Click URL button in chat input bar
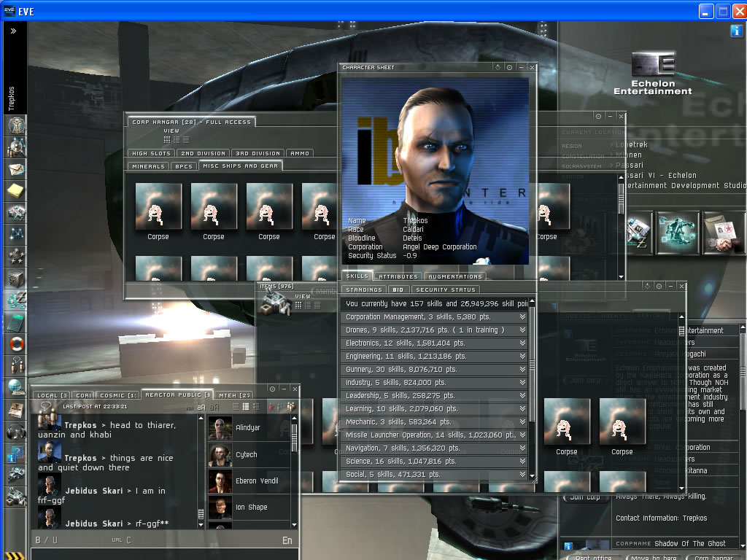 [x=117, y=540]
